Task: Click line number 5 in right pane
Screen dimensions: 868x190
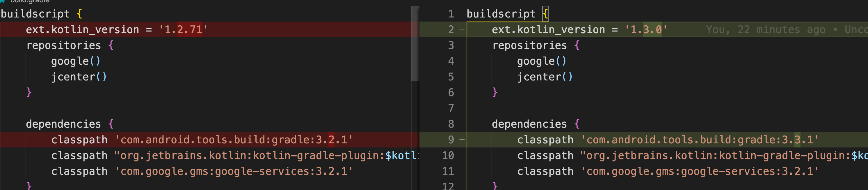Action: point(451,77)
